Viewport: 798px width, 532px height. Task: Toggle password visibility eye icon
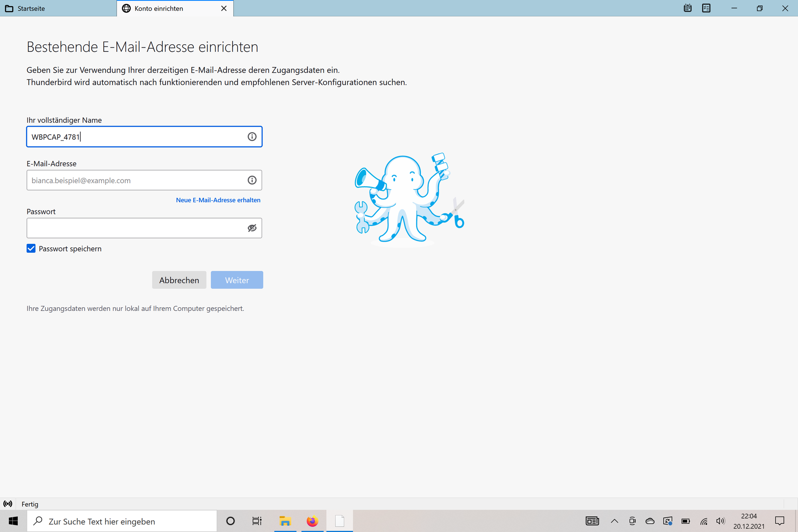252,228
